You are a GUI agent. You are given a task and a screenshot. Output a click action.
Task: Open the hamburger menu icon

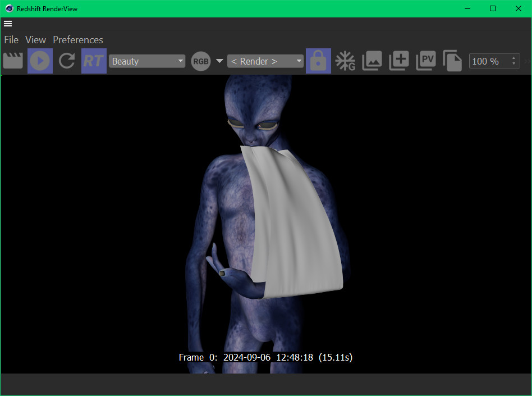click(x=8, y=24)
